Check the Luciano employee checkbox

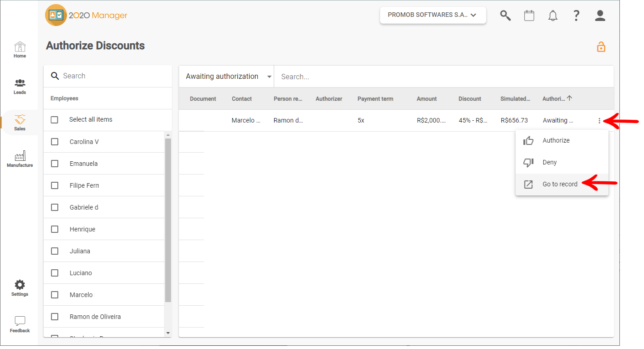(55, 273)
